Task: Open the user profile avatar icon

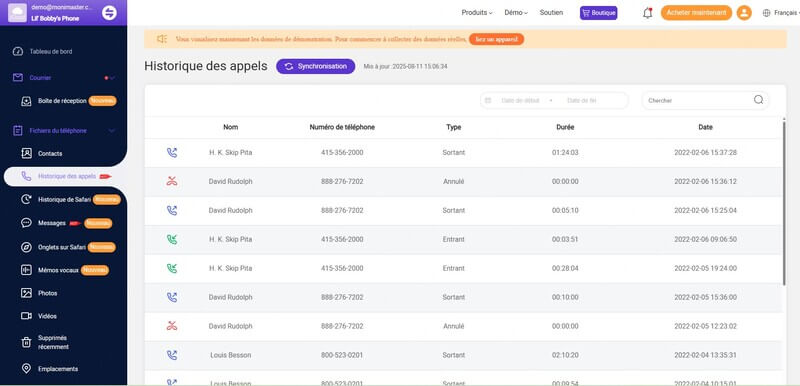Action: click(744, 13)
